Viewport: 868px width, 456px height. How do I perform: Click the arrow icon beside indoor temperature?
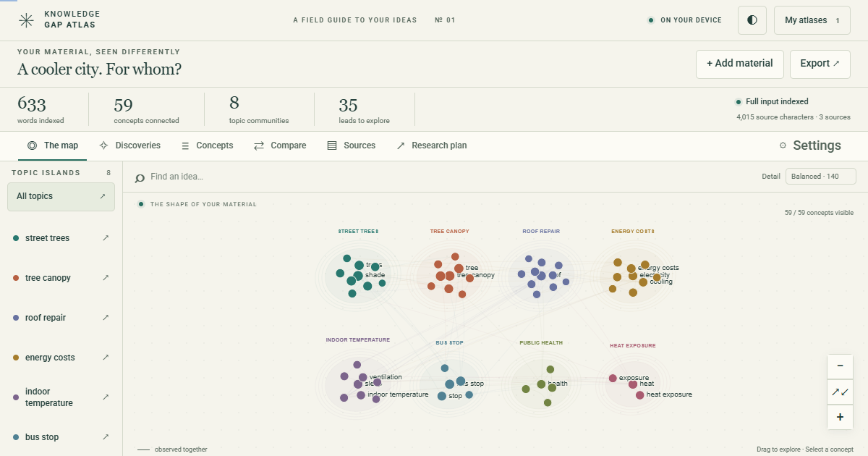[106, 397]
